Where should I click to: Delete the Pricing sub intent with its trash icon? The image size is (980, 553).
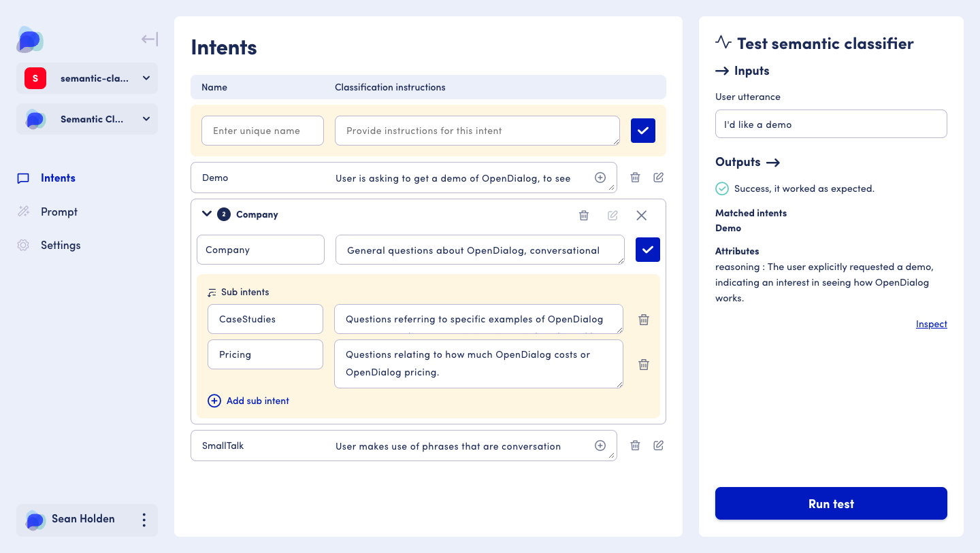(643, 365)
